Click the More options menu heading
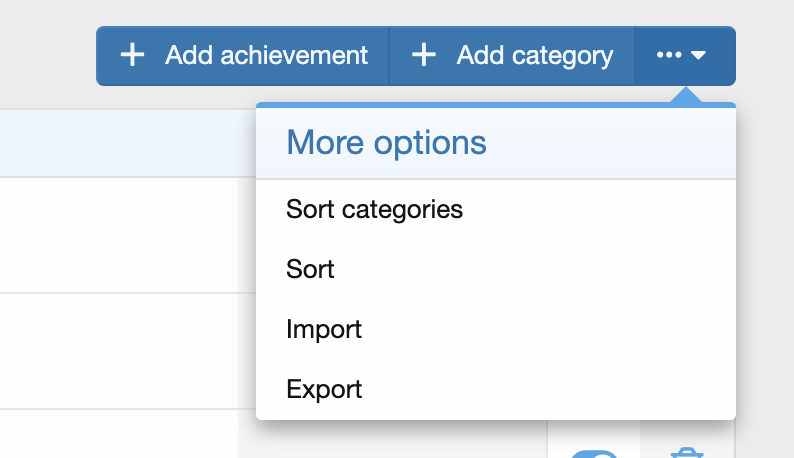Image resolution: width=794 pixels, height=458 pixels. 386,143
